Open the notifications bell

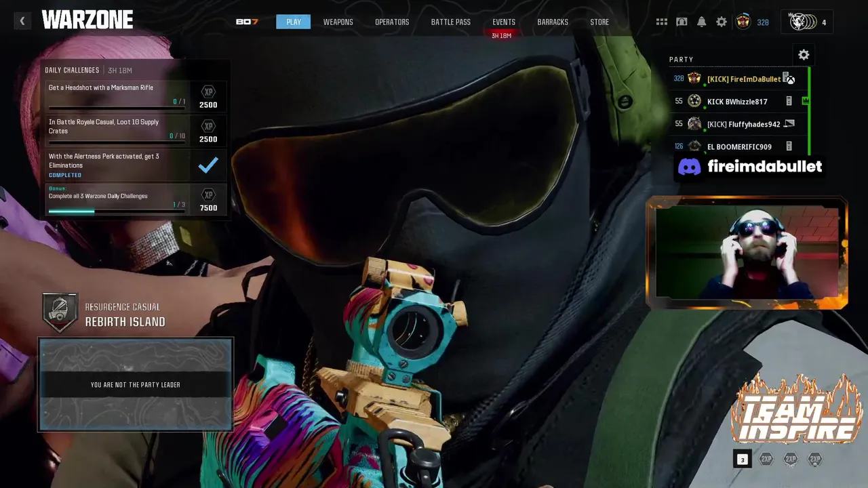(x=702, y=22)
